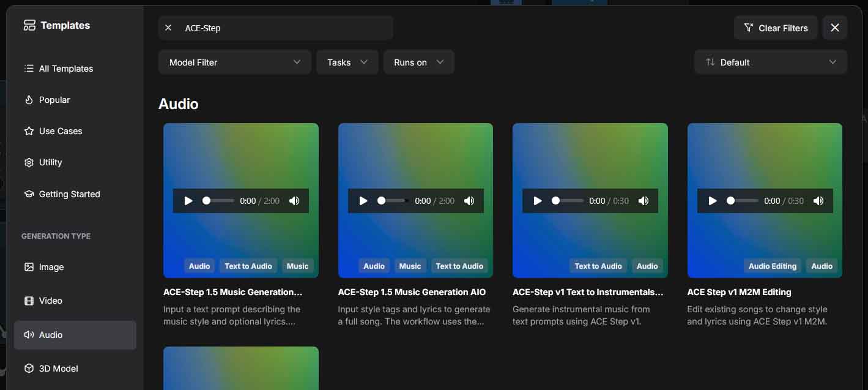Mute the ACE Step v1 M2M Editing preview
The image size is (868, 390).
(818, 201)
